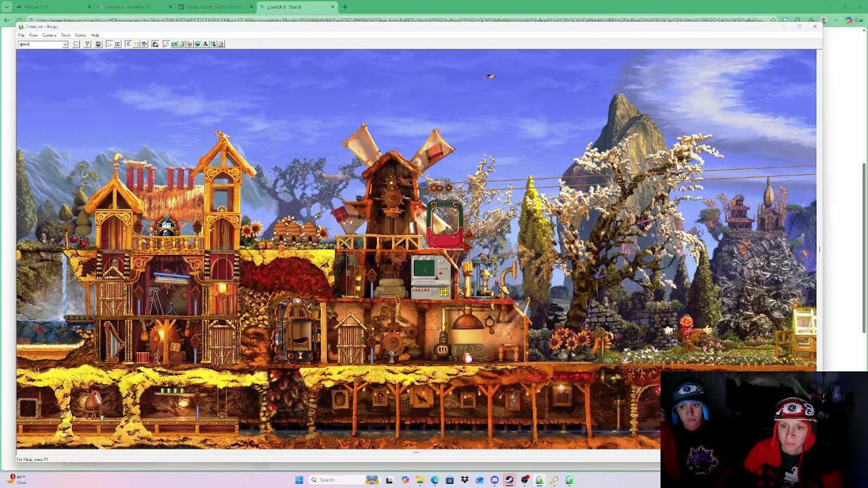The height and width of the screenshot is (488, 868).
Task: Open the Tools menu
Action: pos(66,35)
